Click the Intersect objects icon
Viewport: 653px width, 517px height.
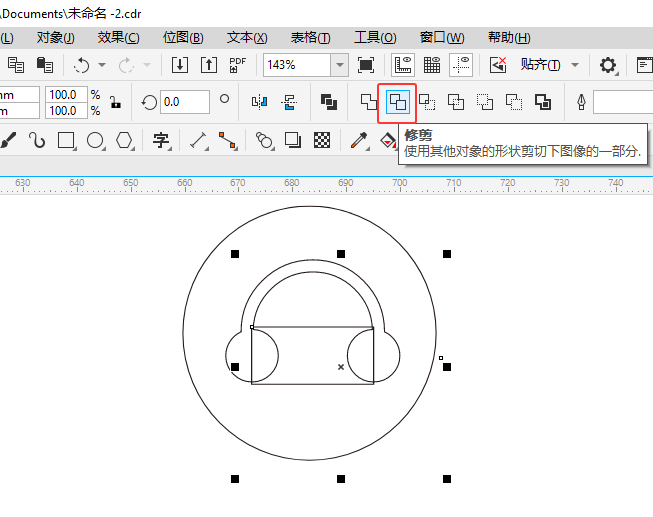pos(427,102)
